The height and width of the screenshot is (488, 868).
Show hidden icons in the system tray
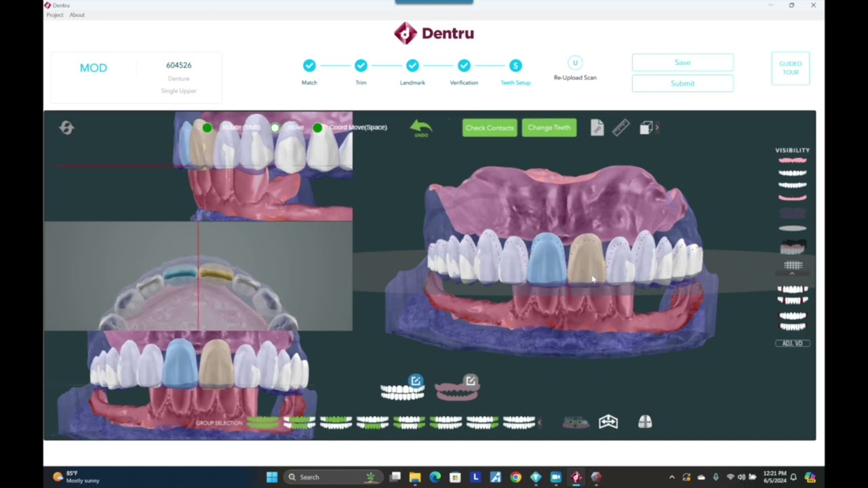671,477
